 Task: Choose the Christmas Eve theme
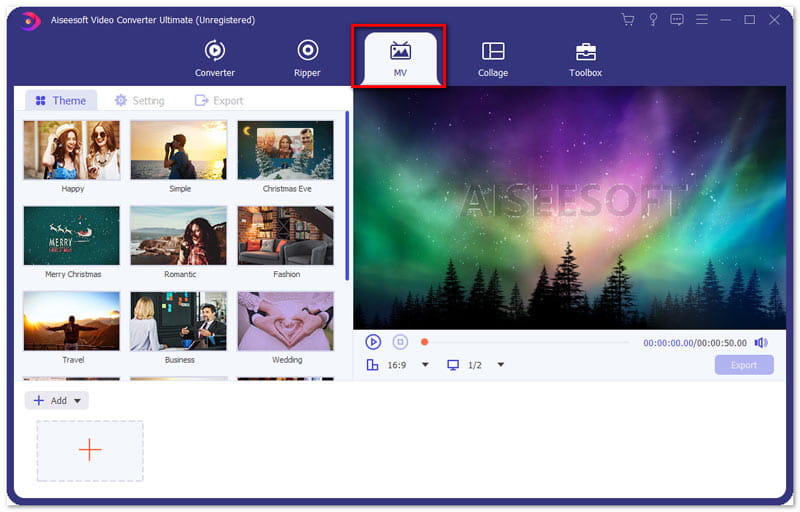(x=286, y=150)
